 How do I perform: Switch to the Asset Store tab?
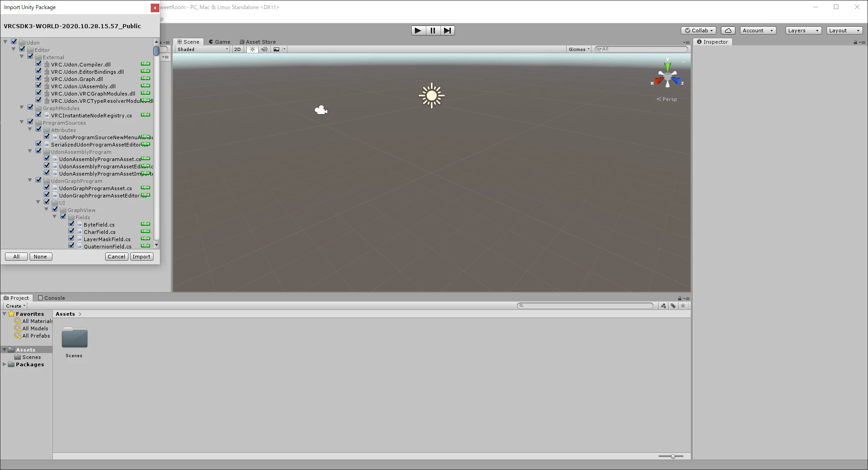click(x=258, y=42)
